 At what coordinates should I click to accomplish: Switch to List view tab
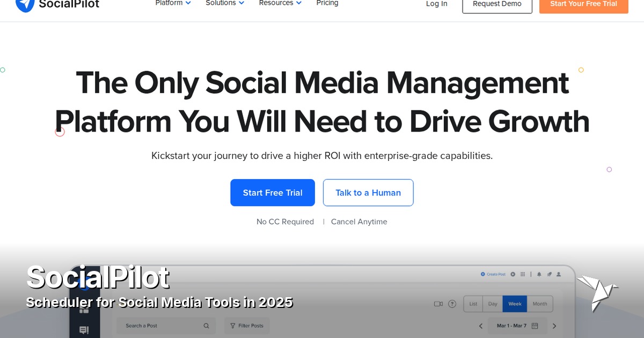pos(473,304)
